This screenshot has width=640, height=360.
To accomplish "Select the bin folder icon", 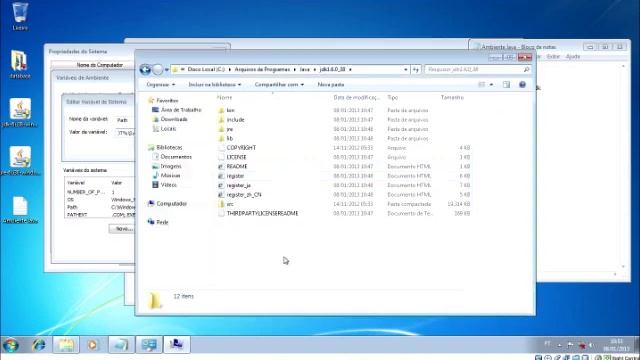I will click(x=221, y=110).
